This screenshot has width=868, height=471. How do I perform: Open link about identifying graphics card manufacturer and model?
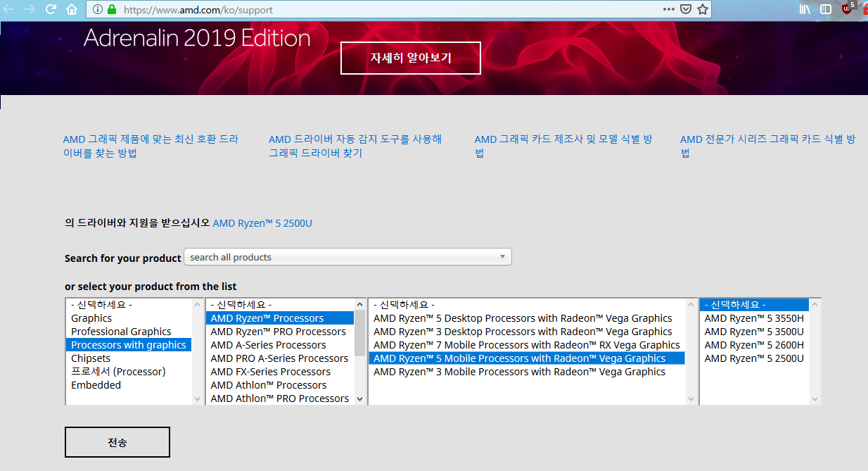point(563,146)
